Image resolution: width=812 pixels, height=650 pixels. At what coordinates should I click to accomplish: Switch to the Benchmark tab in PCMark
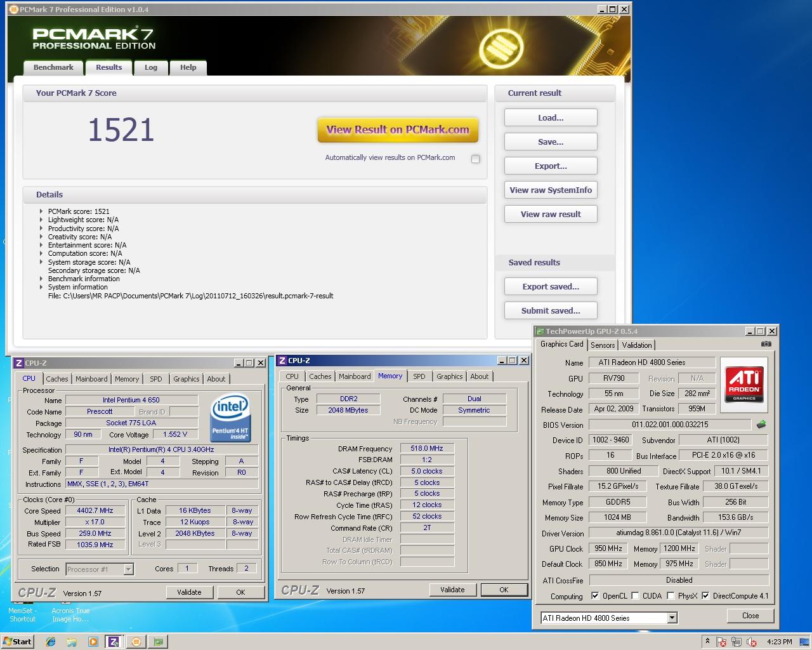click(53, 67)
